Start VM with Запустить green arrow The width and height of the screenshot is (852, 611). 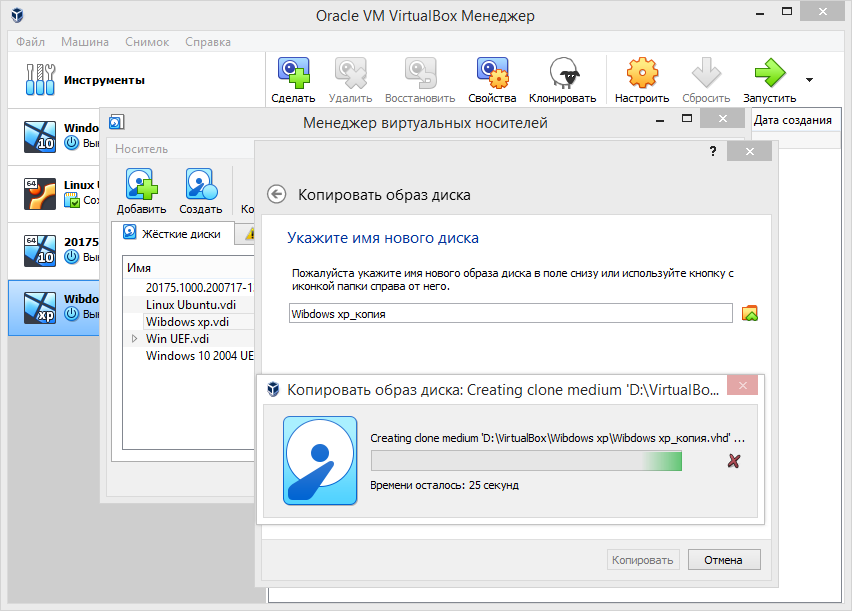coord(770,73)
